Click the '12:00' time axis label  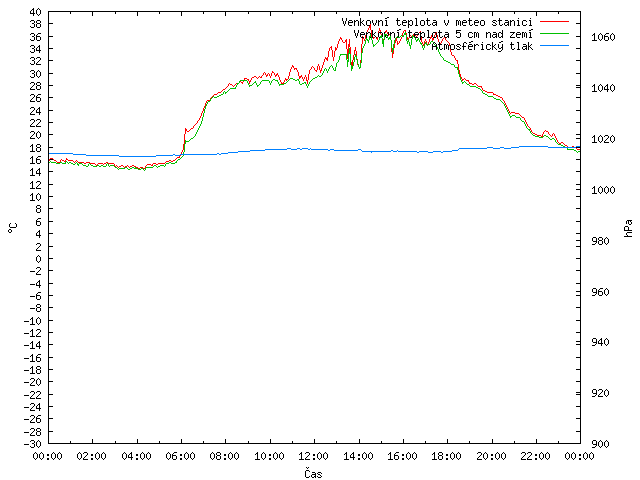pyautogui.click(x=313, y=456)
